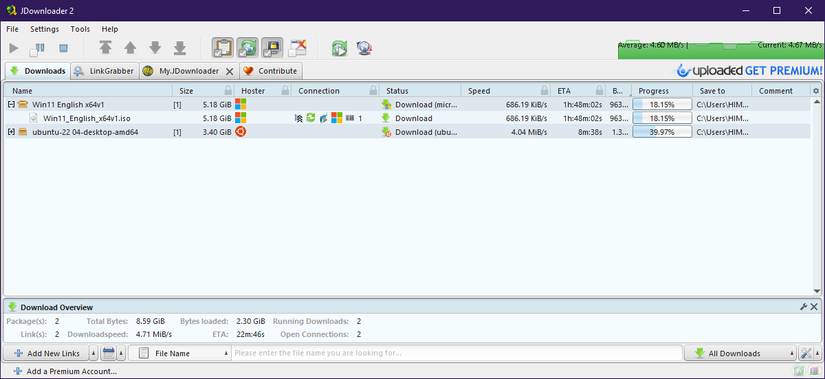Click the speed graph in the top right
This screenshot has height=379, width=825.
coord(721,49)
